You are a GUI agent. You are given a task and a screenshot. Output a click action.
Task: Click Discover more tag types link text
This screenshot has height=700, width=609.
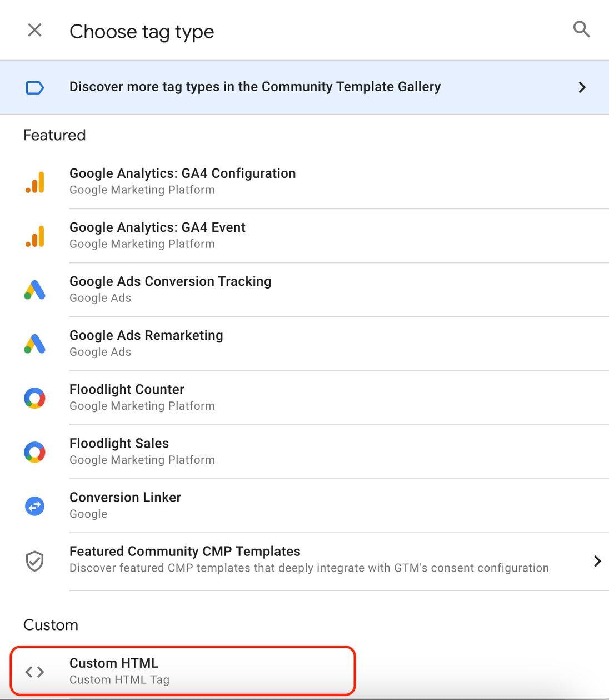pyautogui.click(x=254, y=87)
